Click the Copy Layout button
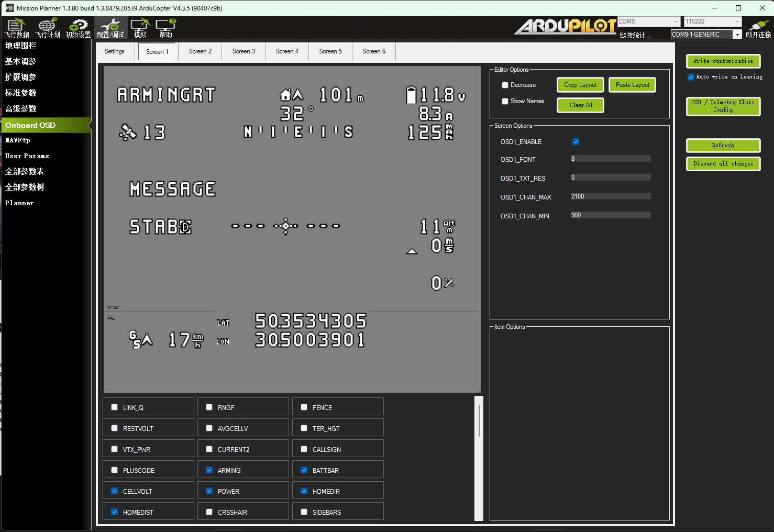This screenshot has width=774, height=532. [x=580, y=85]
